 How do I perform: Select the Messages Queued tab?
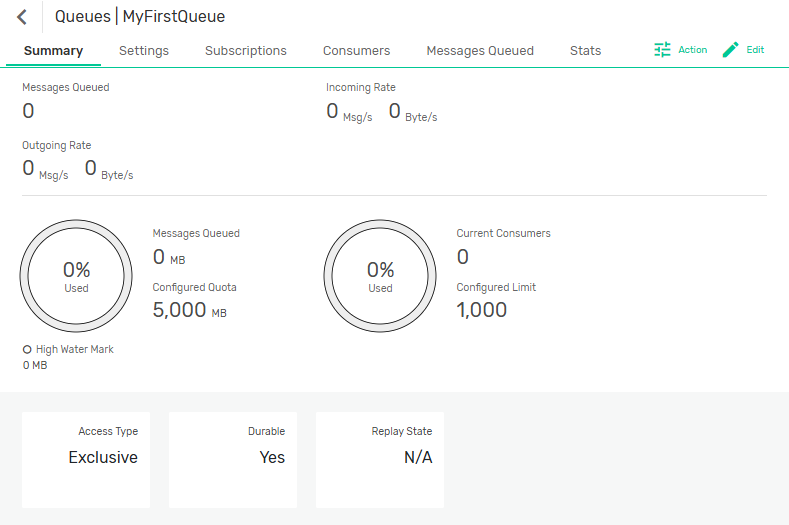[x=480, y=51]
